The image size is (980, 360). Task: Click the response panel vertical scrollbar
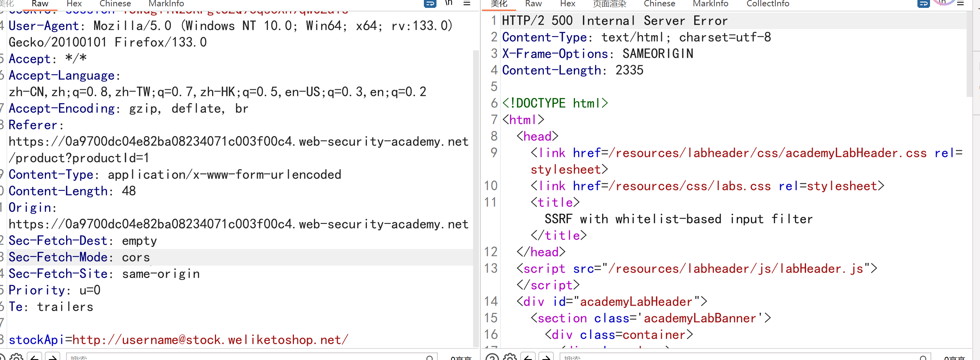click(x=970, y=55)
